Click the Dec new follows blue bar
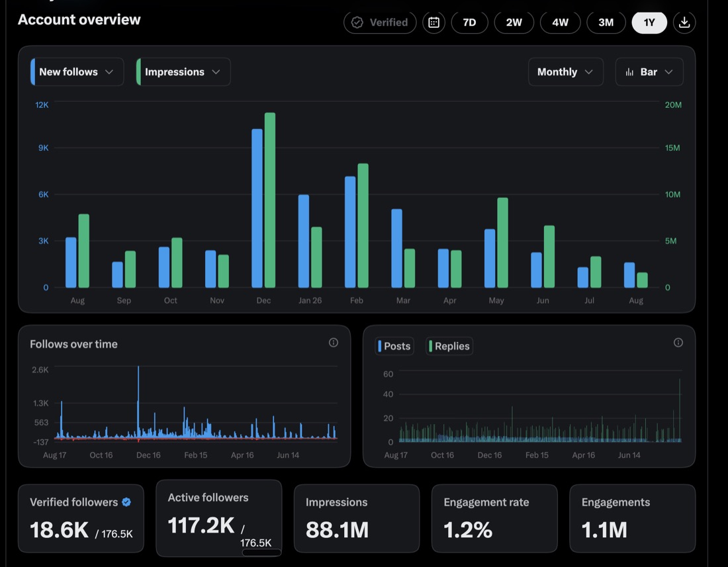This screenshot has width=728, height=567. point(257,208)
